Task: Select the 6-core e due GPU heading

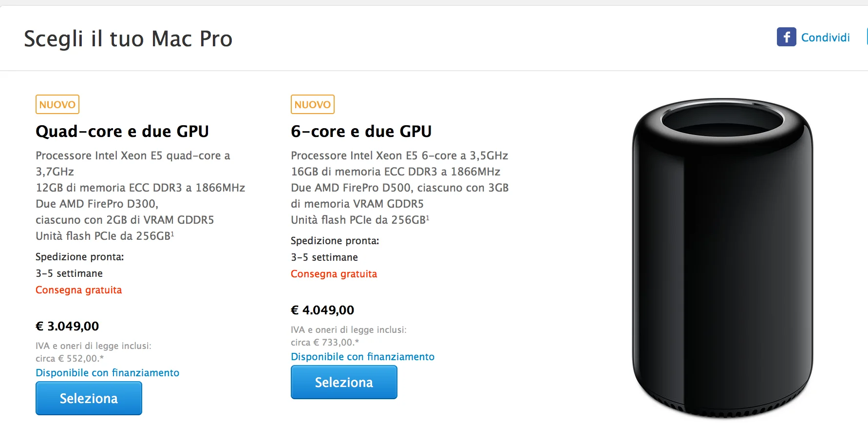Action: 361,131
